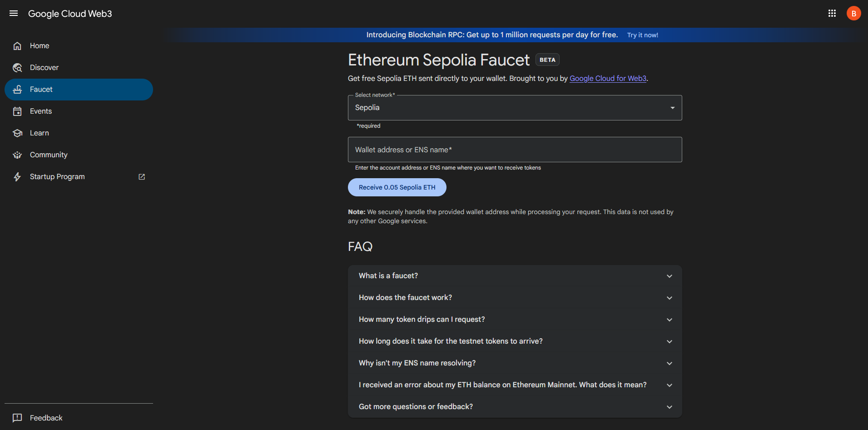868x430 pixels.
Task: Click the Learn graduation cap icon
Action: [x=17, y=133]
